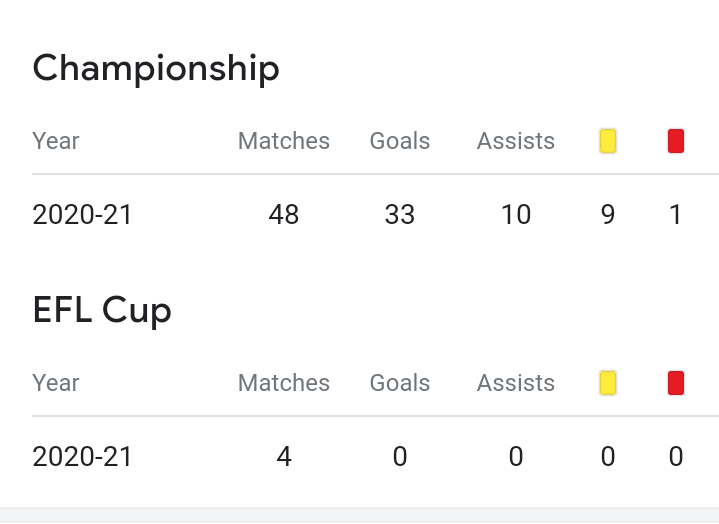Click the 48 matches value in Championship
This screenshot has height=524, width=719.
click(284, 214)
